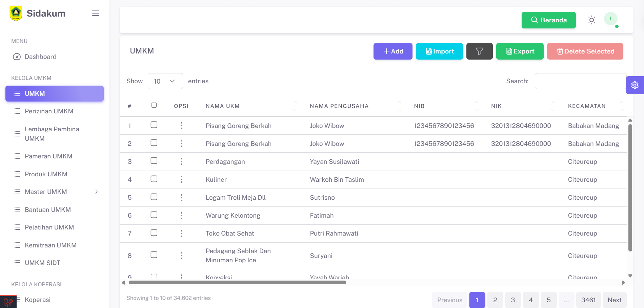Open Produk UMKM page
Screen dimensions: 644x308
click(55, 174)
